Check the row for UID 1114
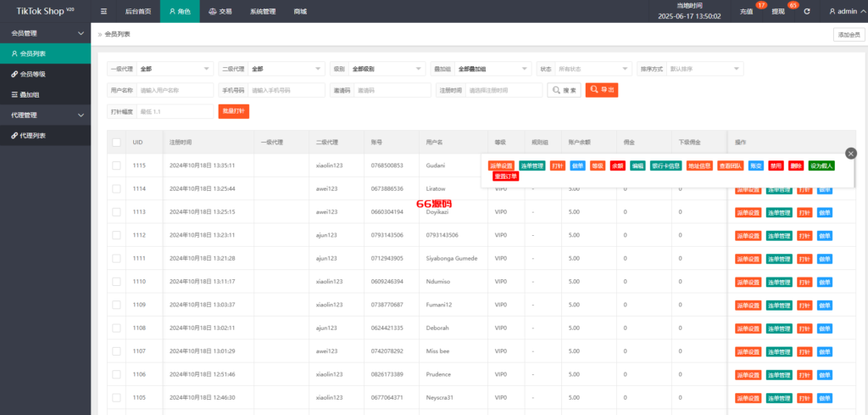Viewport: 868px width, 415px height. tap(116, 189)
